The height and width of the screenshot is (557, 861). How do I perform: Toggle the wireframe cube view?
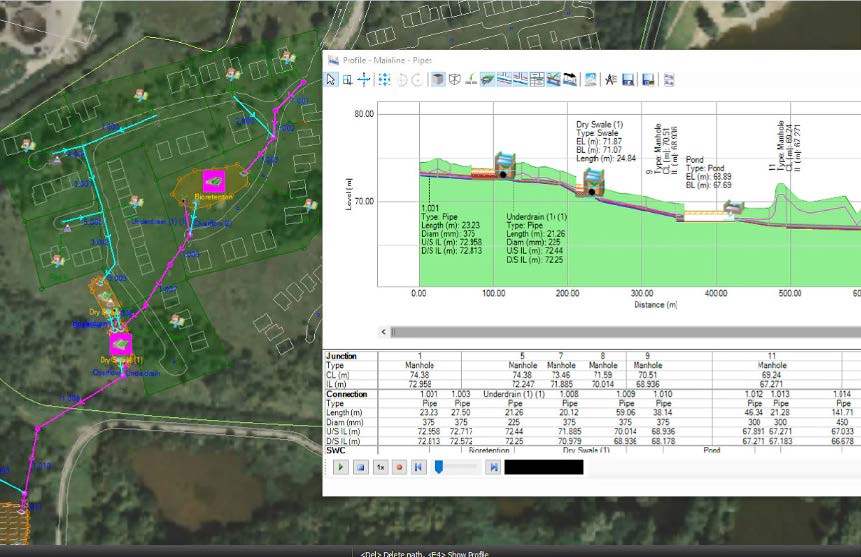coord(454,80)
